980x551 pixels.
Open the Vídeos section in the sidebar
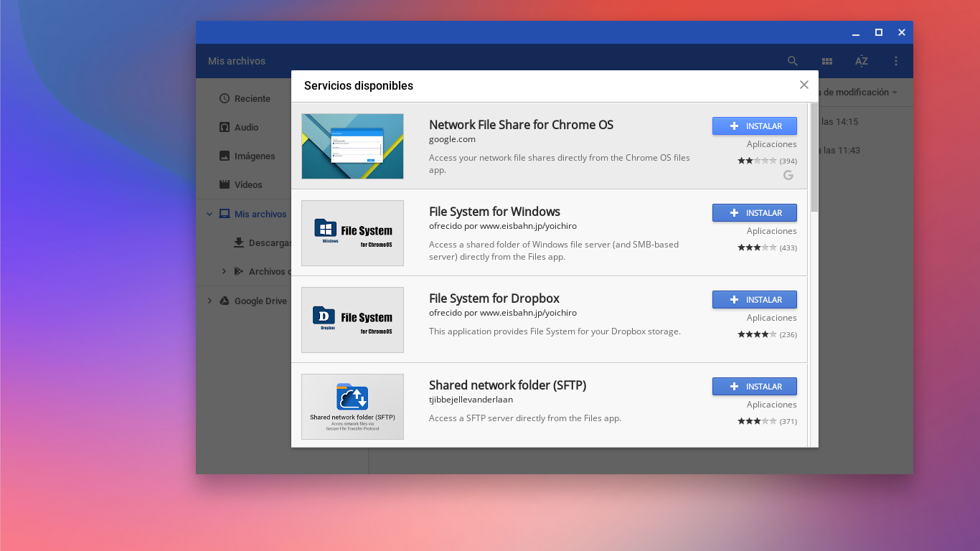247,184
